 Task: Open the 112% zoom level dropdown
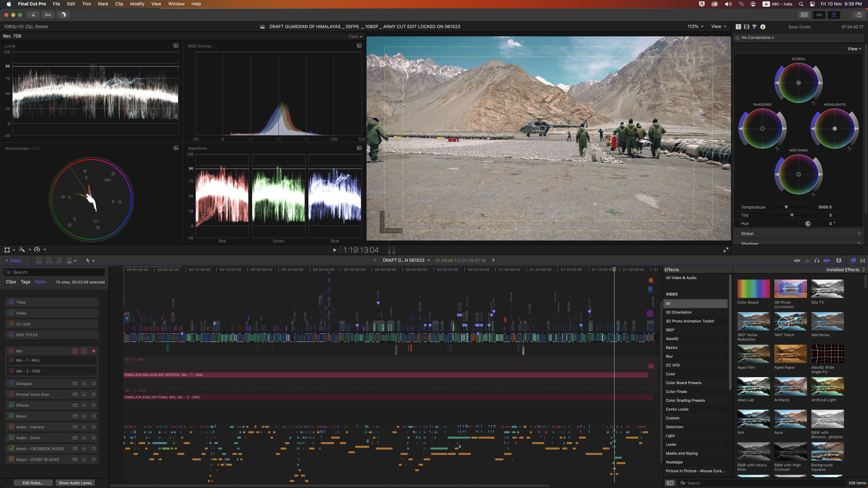pyautogui.click(x=695, y=27)
